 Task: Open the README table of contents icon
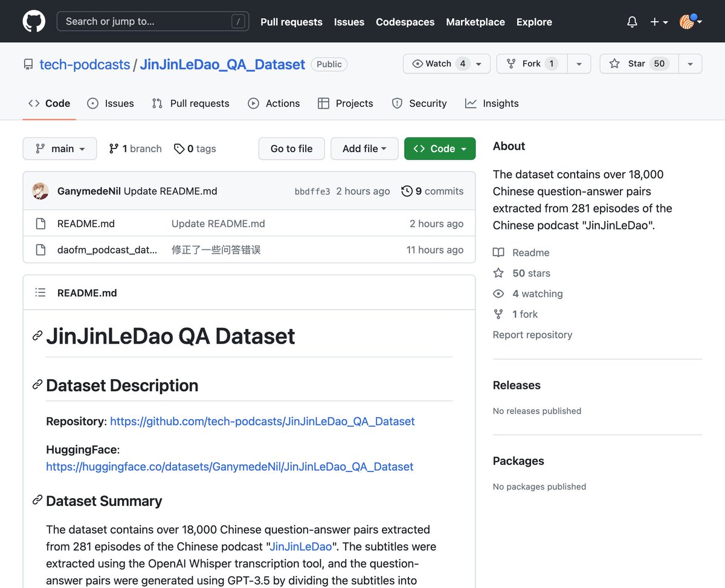pos(40,293)
